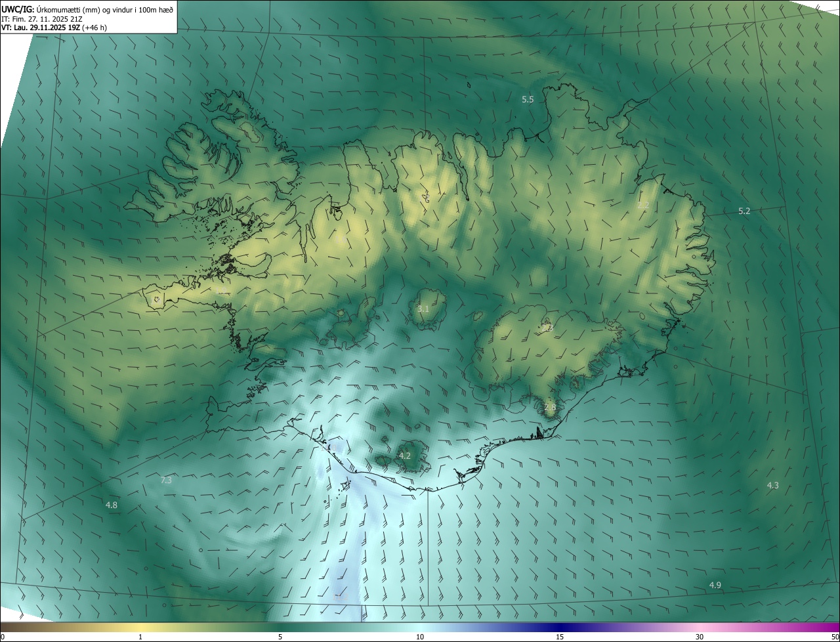
Task: Click the 5.5 value label north of Iceland
Action: tap(528, 99)
